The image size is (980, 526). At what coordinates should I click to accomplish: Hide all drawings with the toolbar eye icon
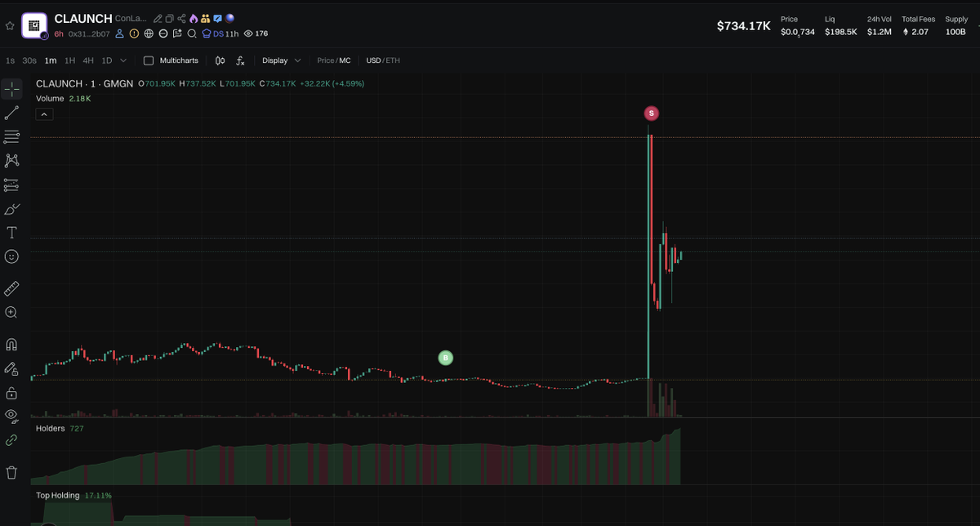coord(11,416)
